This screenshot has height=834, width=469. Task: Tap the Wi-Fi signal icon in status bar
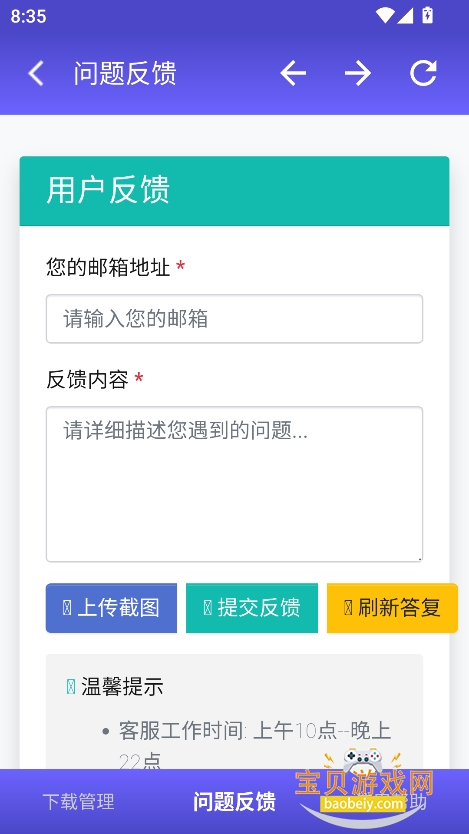point(384,15)
